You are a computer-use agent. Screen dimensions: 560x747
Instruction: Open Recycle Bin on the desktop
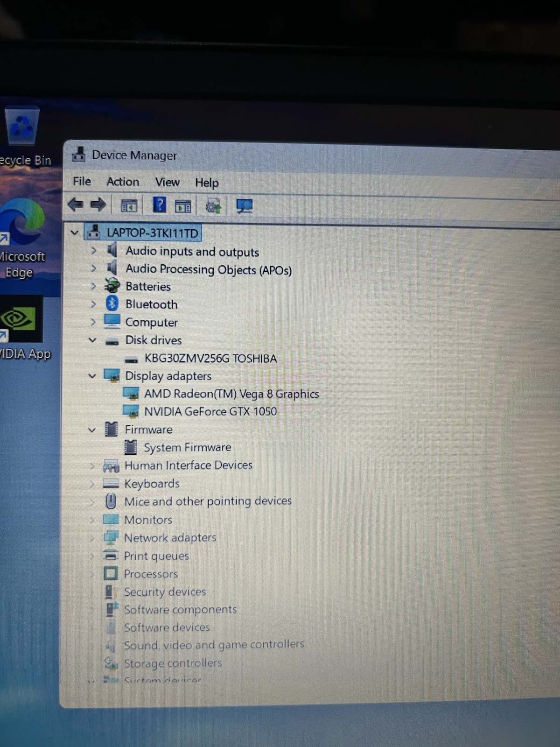point(22,136)
